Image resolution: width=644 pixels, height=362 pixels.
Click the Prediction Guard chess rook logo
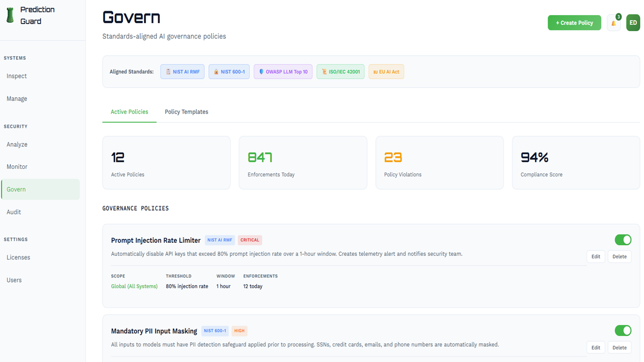[10, 16]
